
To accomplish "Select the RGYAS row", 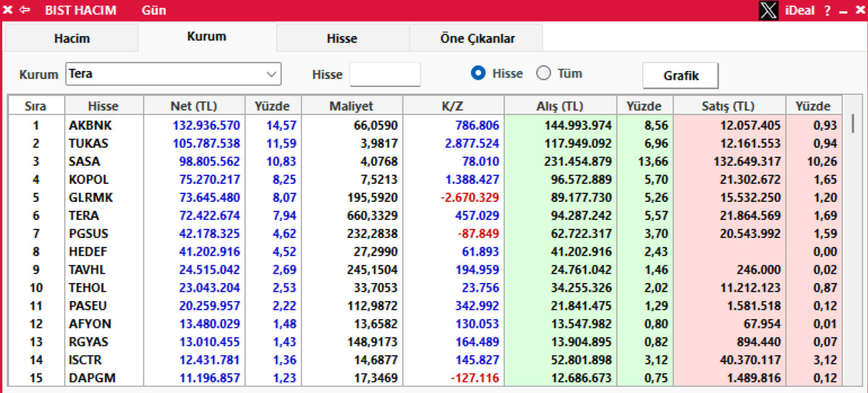I will (425, 342).
